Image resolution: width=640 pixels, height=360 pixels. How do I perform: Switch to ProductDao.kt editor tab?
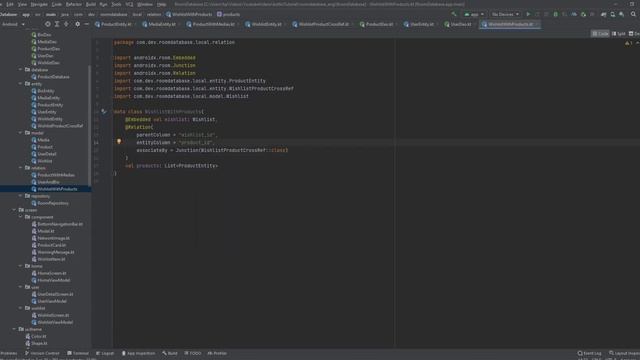tap(379, 24)
